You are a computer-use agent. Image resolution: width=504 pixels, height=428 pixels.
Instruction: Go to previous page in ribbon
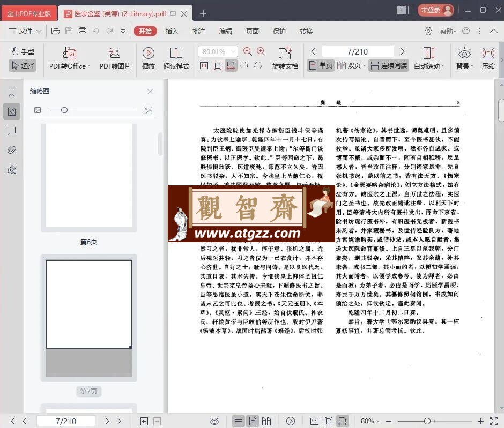[x=313, y=51]
